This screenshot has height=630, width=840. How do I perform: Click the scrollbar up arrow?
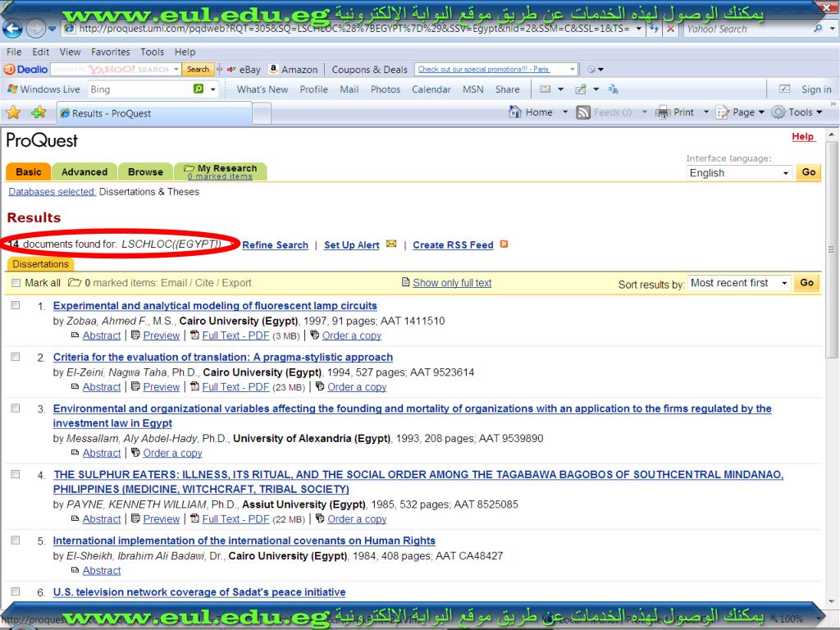point(832,134)
